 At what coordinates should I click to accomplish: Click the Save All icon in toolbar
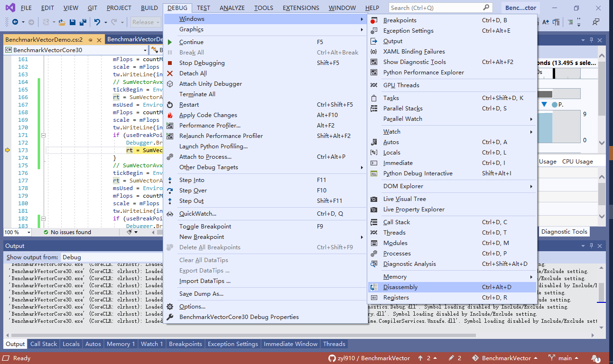tap(83, 22)
